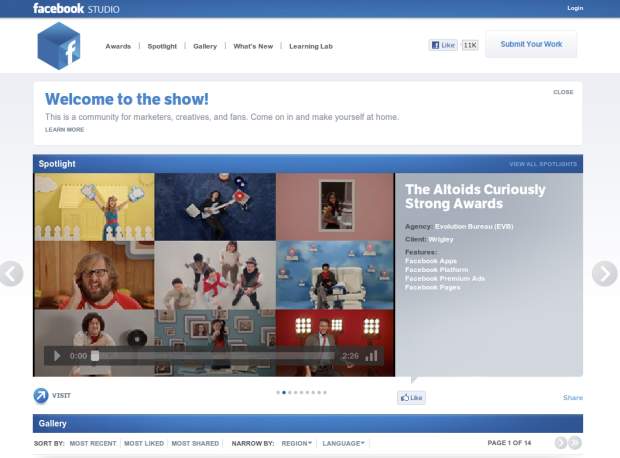The width and height of the screenshot is (620, 458).
Task: Click the 2:26 video duration label
Action: click(350, 356)
